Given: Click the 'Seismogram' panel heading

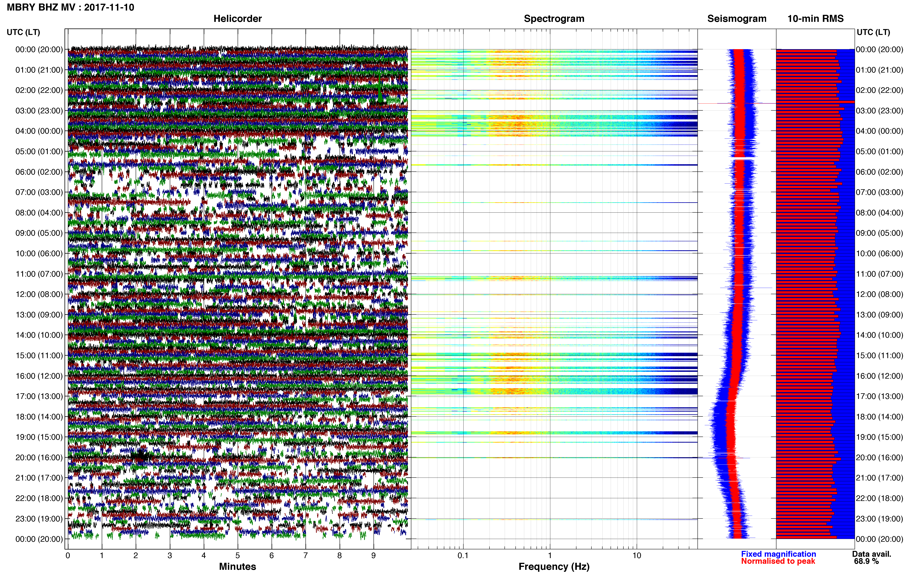Looking at the screenshot, I should [x=737, y=18].
